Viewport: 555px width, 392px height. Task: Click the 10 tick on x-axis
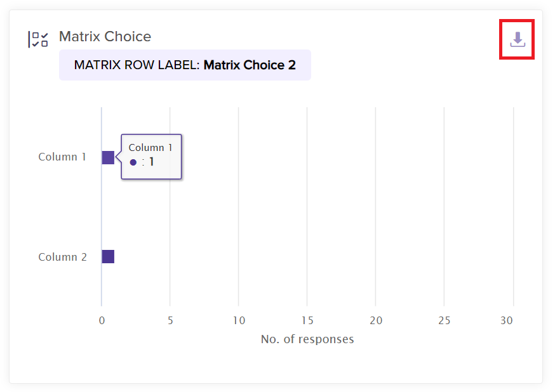pos(239,320)
